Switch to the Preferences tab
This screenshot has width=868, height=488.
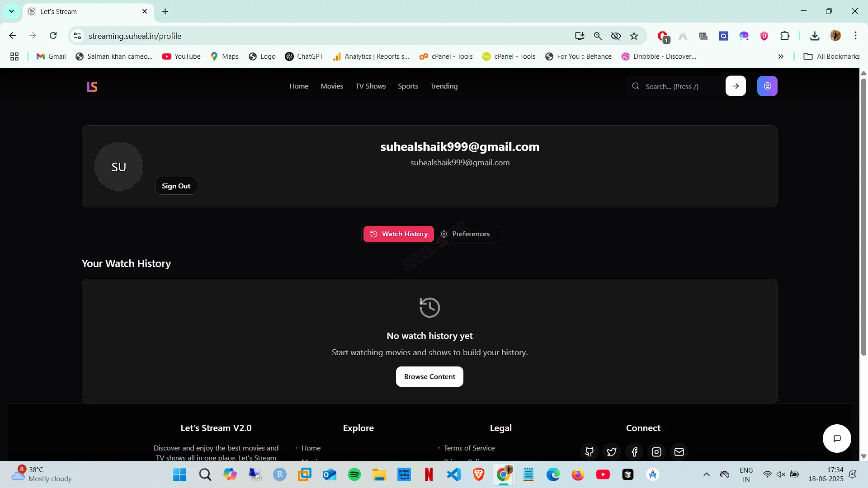point(465,234)
